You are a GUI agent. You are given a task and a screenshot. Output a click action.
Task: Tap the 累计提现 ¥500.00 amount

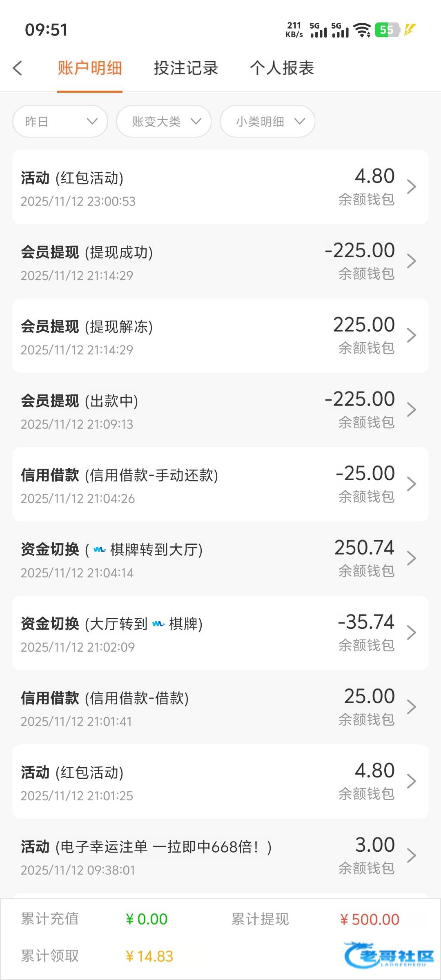click(x=370, y=920)
